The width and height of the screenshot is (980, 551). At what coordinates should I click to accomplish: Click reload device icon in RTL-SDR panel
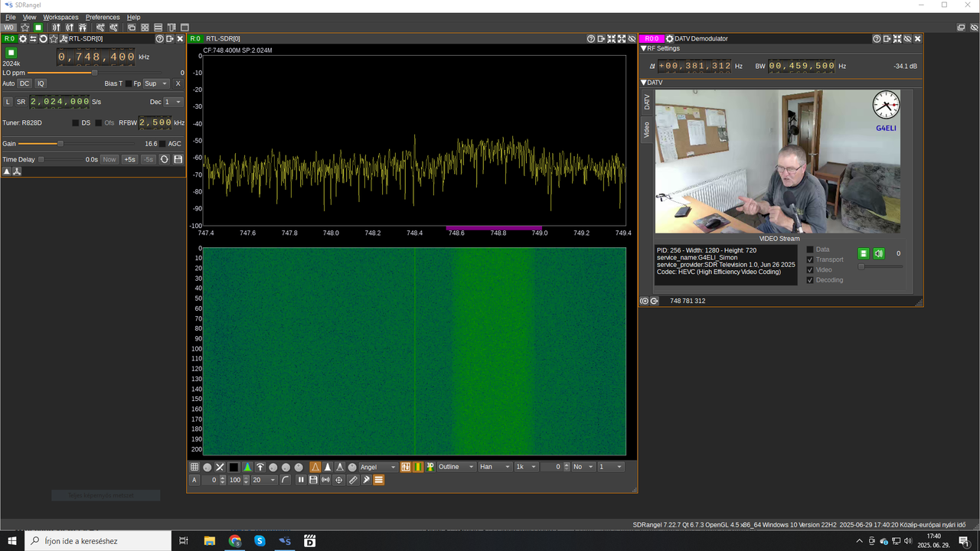(44, 39)
